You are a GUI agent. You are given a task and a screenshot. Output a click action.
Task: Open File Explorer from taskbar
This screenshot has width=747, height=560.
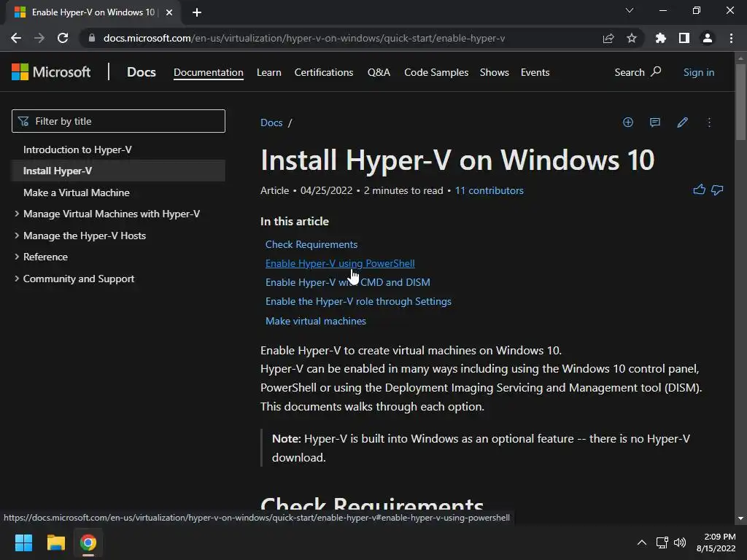pyautogui.click(x=55, y=542)
